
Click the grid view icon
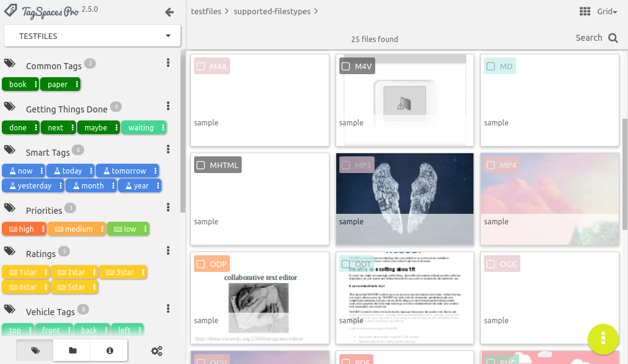tap(585, 11)
